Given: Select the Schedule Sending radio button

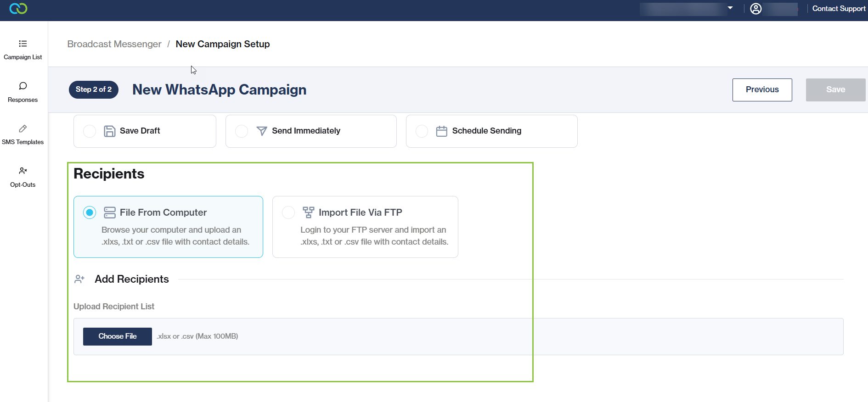Looking at the screenshot, I should [422, 131].
